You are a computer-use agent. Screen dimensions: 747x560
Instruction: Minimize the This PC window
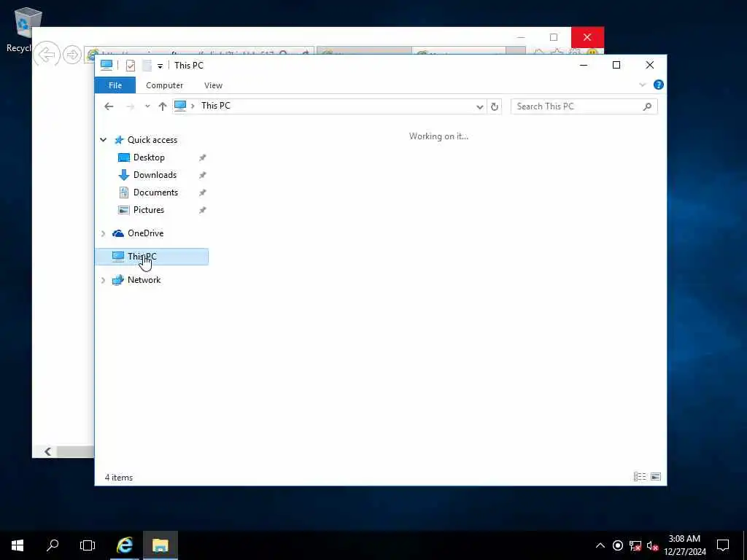584,65
